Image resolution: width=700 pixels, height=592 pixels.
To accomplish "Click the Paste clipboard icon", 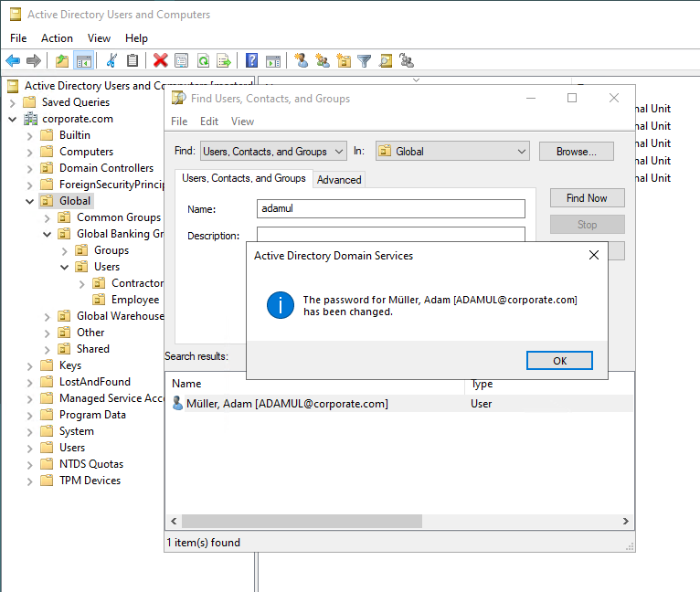I will pyautogui.click(x=133, y=60).
